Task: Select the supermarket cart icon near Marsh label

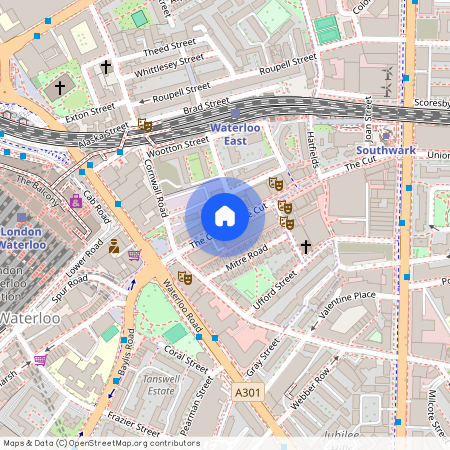Action: (40, 360)
